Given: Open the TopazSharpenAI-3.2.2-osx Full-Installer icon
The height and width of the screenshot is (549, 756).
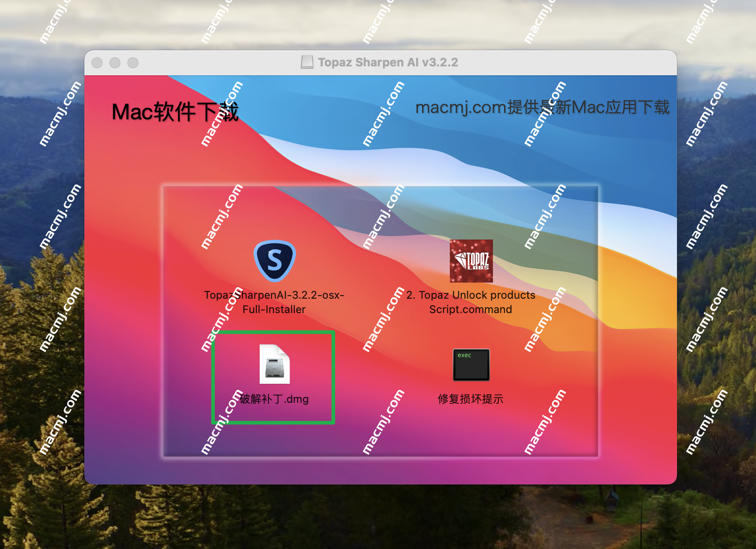Looking at the screenshot, I should point(275,261).
